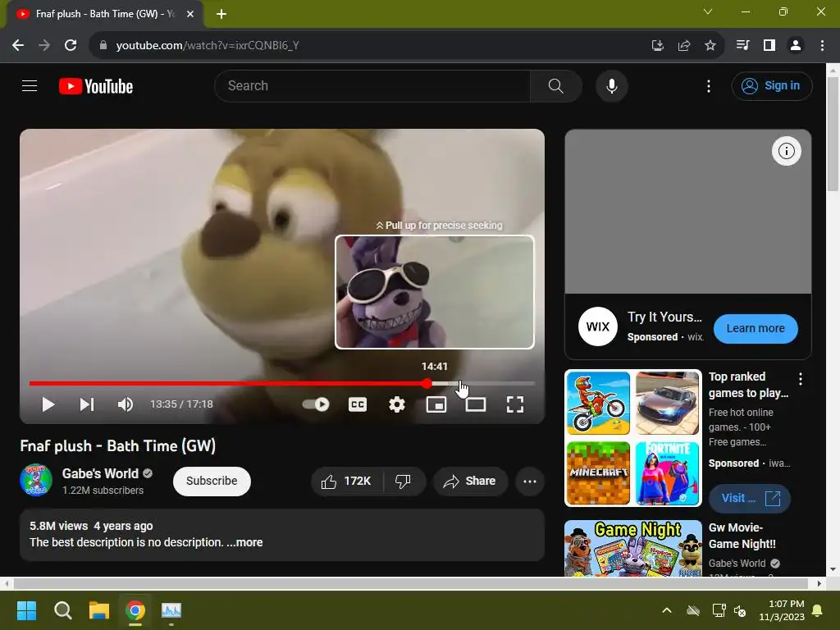The width and height of the screenshot is (840, 630).
Task: Expand description with ...more
Action: pos(244,542)
